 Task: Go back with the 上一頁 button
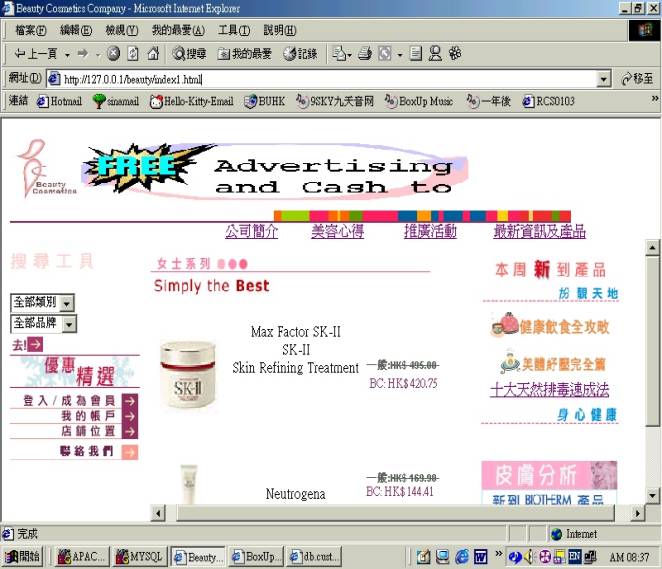[35, 54]
